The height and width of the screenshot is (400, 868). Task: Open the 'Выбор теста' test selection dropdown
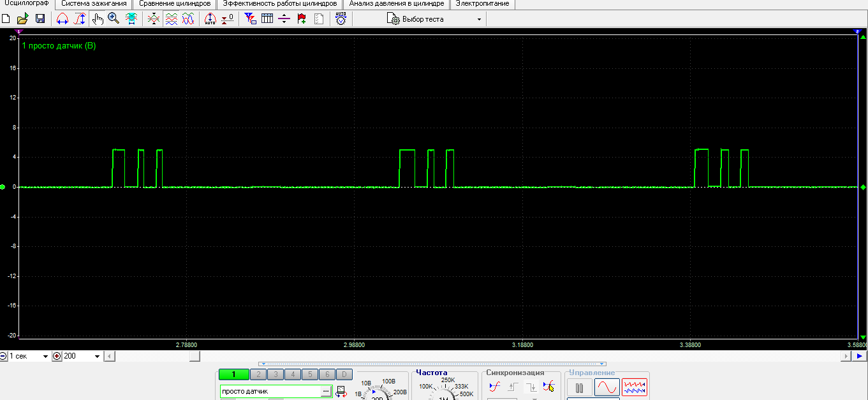pos(434,19)
